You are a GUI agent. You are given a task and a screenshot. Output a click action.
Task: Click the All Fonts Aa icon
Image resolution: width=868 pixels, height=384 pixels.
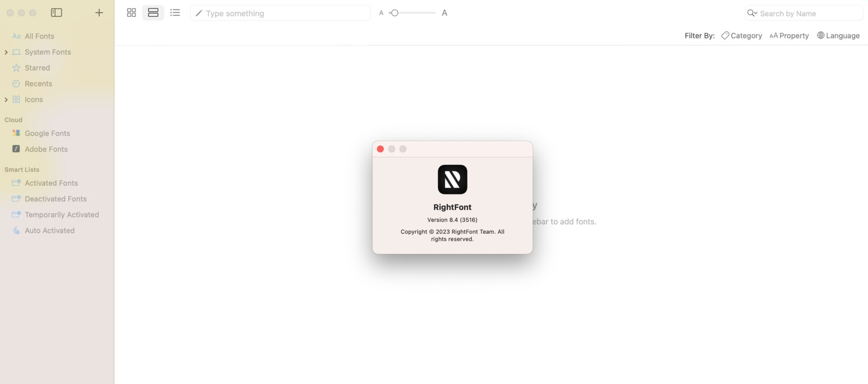pos(16,36)
